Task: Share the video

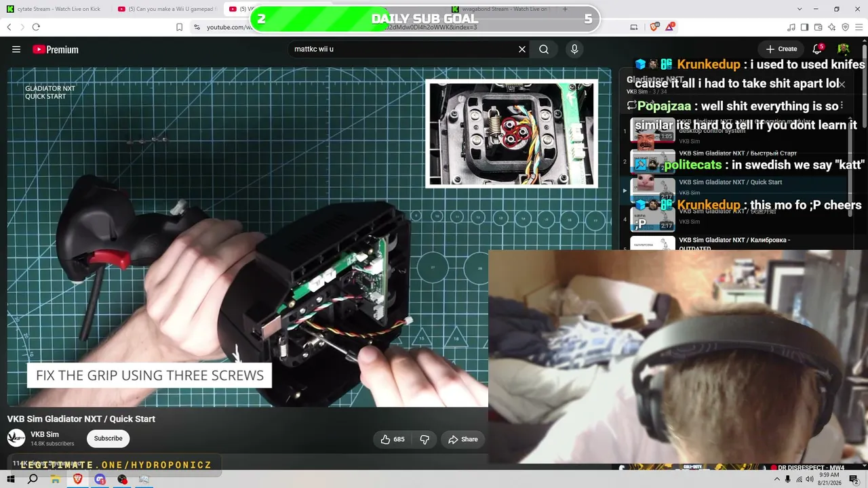Action: pos(463,439)
